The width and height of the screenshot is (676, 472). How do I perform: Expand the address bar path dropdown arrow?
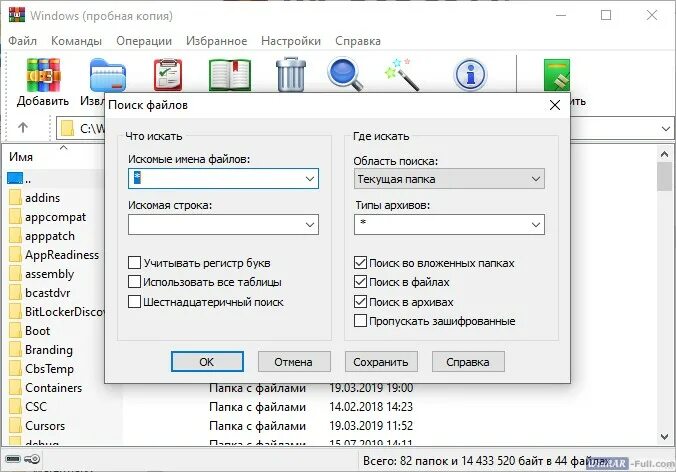click(x=666, y=128)
